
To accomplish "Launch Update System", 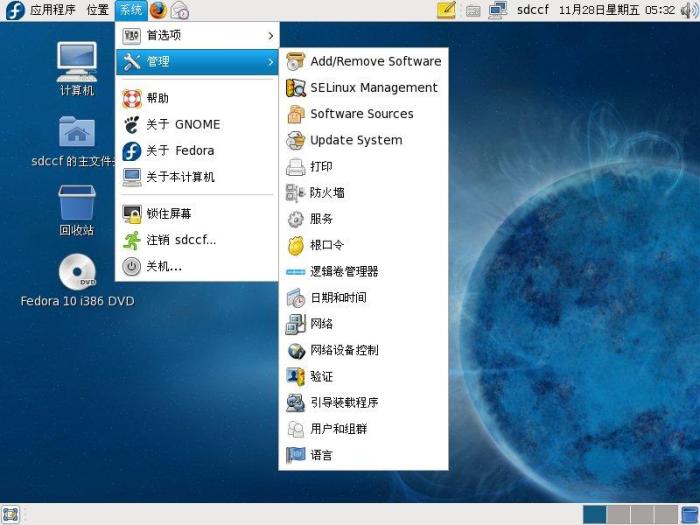I will (x=363, y=140).
